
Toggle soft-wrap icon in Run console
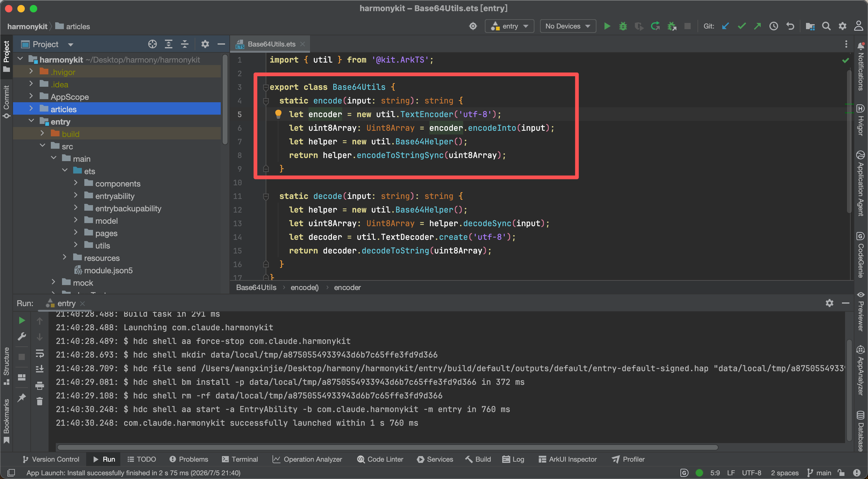point(40,353)
